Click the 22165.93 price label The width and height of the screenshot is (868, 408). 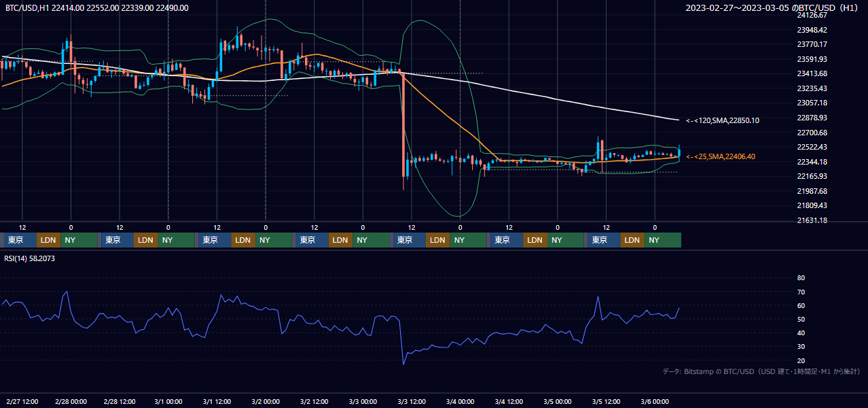pos(812,176)
